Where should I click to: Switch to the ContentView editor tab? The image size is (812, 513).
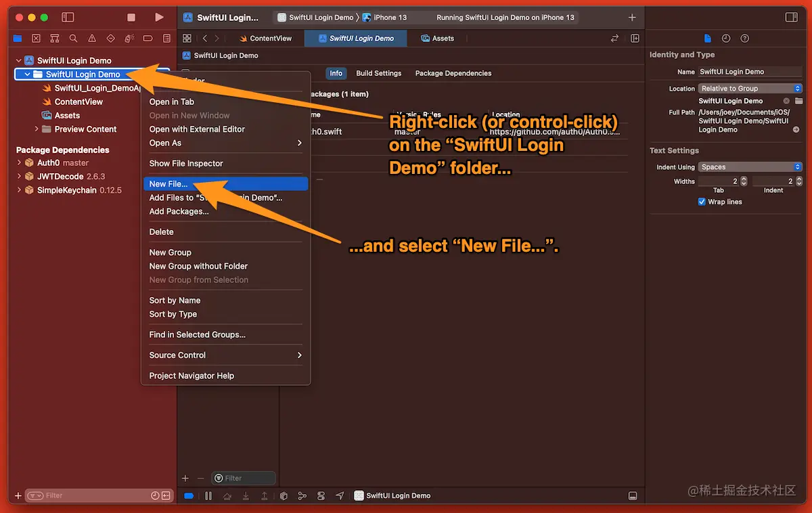(265, 39)
